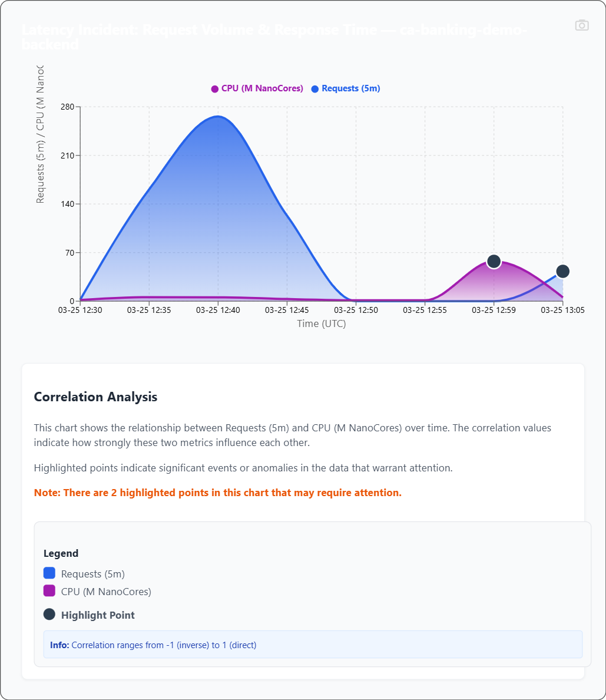Click the Latency Incident chart title
The image size is (606, 700).
[274, 37]
